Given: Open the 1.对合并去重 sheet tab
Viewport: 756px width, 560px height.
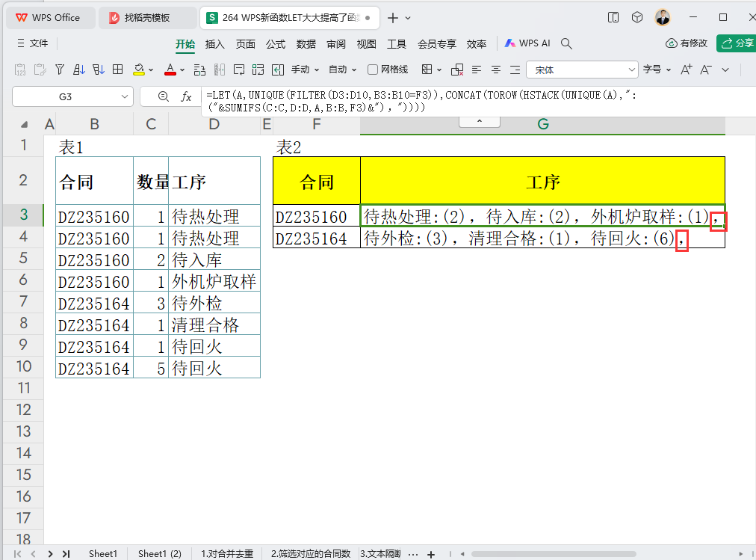Looking at the screenshot, I should 227,554.
